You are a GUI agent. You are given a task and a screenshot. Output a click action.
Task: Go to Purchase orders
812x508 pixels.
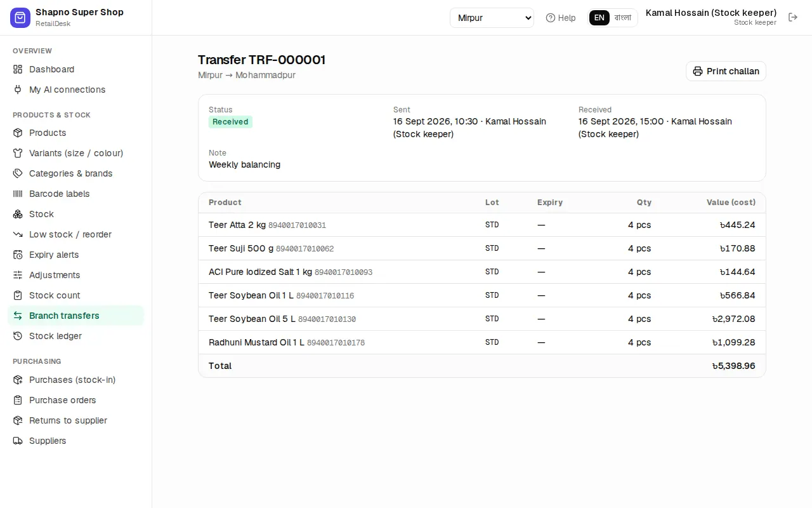click(76, 400)
